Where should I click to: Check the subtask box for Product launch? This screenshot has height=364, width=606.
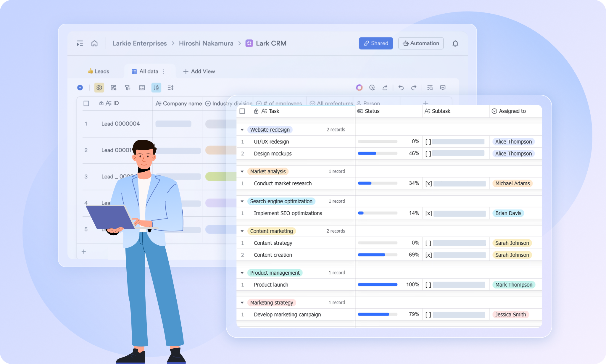click(428, 285)
